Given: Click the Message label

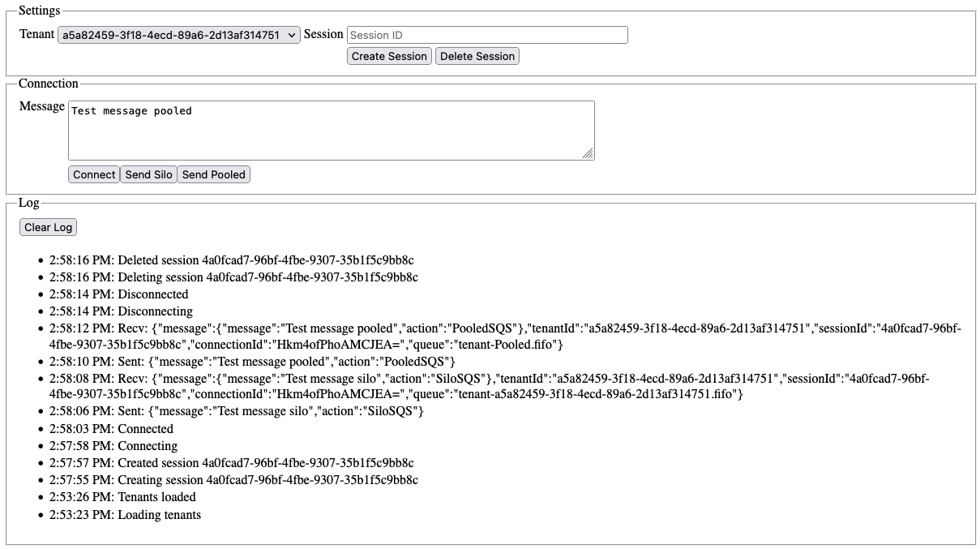Looking at the screenshot, I should [x=42, y=106].
